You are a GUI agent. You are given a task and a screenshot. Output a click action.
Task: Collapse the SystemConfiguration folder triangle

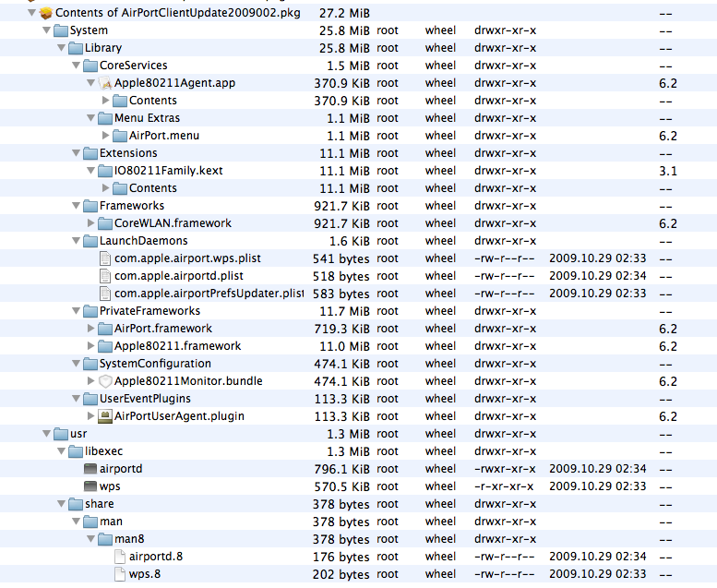coord(76,364)
